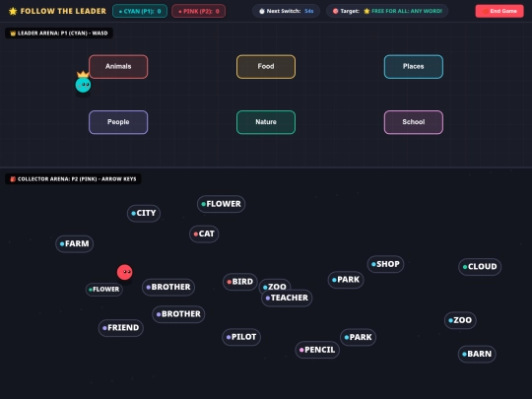Click the BROTHER word above FRIEND
The height and width of the screenshot is (399, 532).
pyautogui.click(x=178, y=314)
